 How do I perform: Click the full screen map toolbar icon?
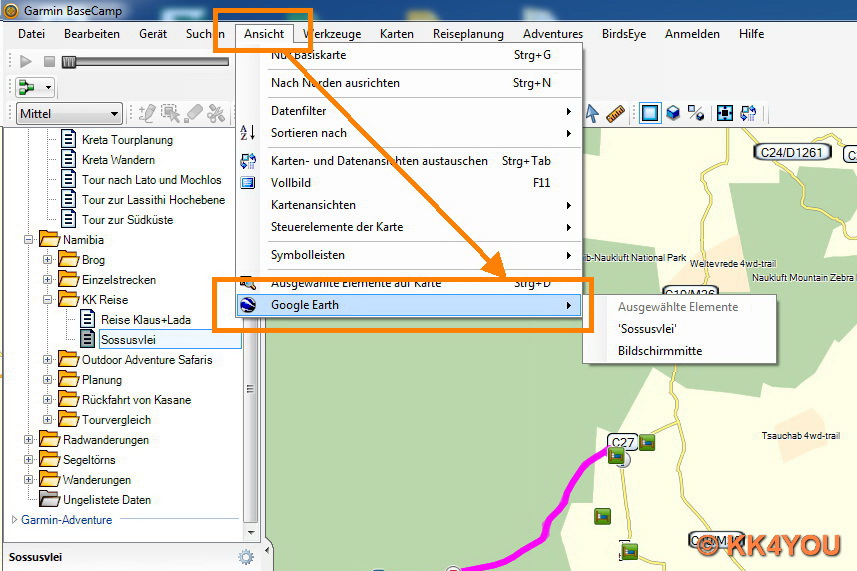pos(725,113)
